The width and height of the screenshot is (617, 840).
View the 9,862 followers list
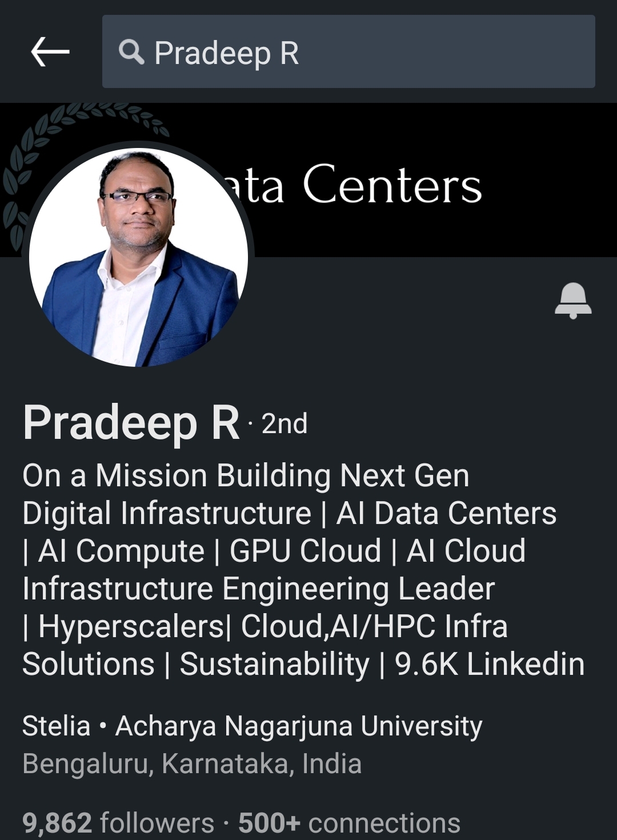118,823
